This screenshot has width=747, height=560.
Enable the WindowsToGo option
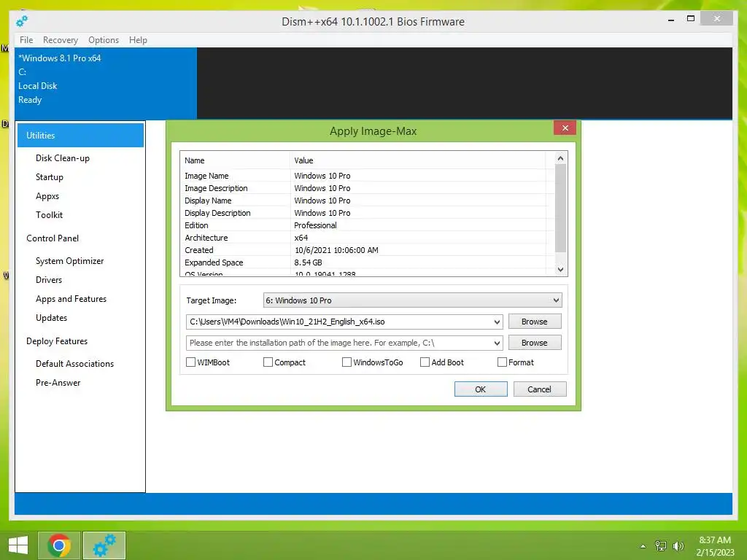pyautogui.click(x=347, y=362)
